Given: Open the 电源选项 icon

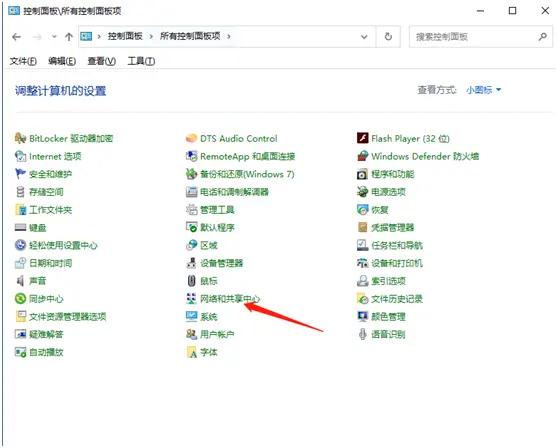Looking at the screenshot, I should 362,191.
